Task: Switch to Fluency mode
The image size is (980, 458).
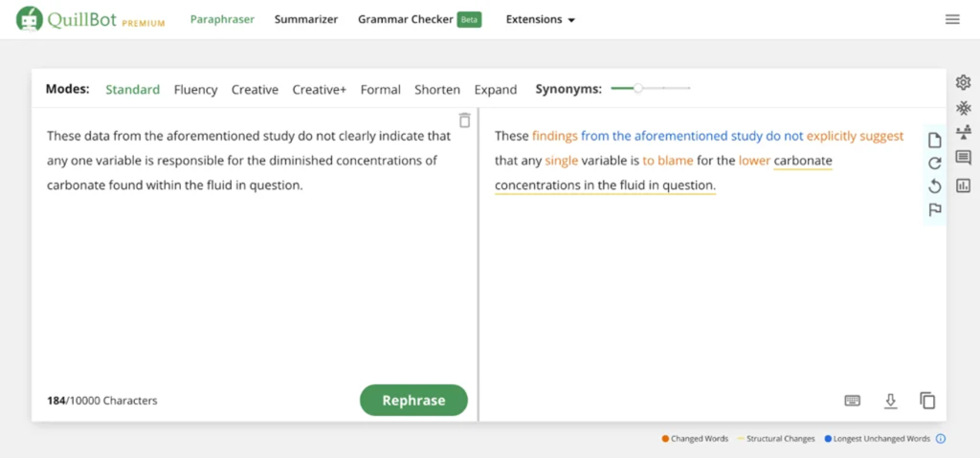Action: (x=195, y=90)
